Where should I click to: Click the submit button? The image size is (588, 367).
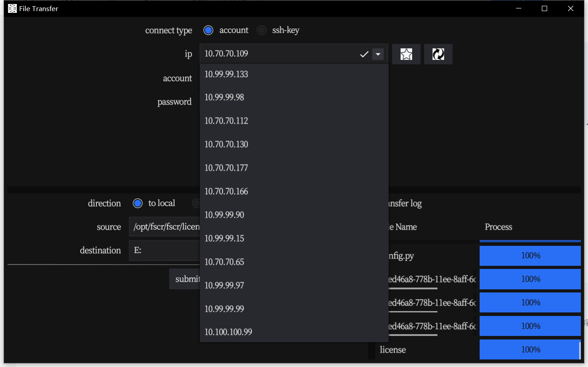point(185,279)
